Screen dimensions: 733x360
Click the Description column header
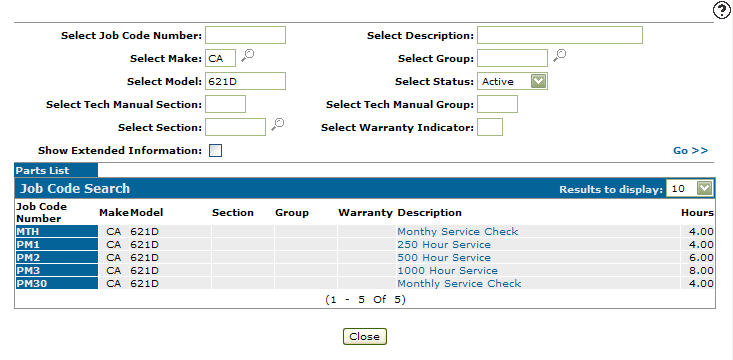(x=430, y=213)
